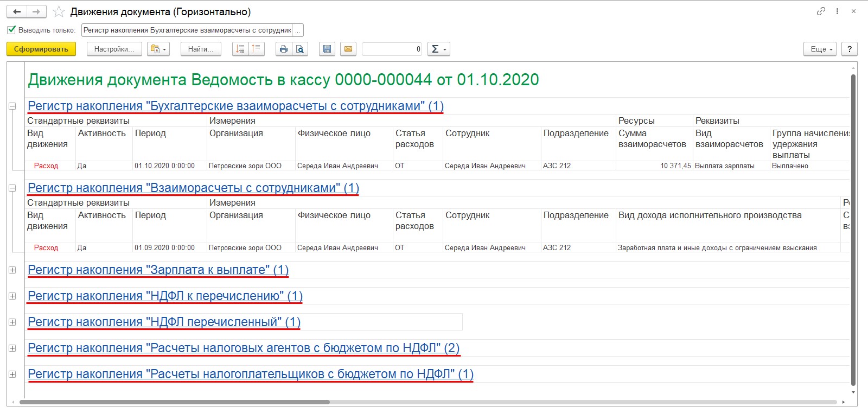This screenshot has height=413, width=868.
Task: Expand 'Зарплата к выплате' group
Action: coord(12,270)
